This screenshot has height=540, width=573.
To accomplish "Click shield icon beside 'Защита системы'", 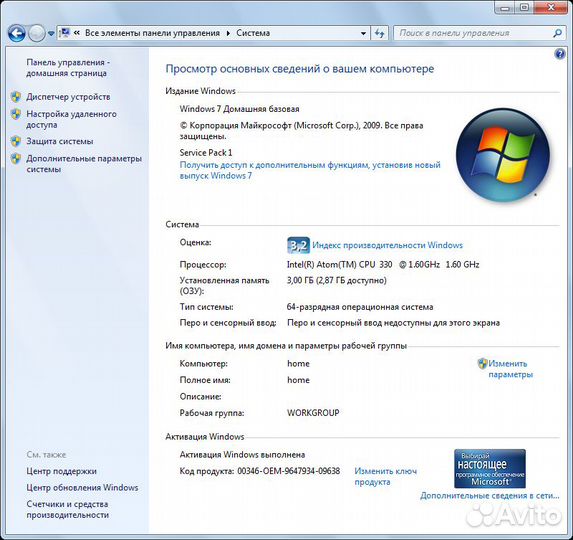I will point(16,141).
